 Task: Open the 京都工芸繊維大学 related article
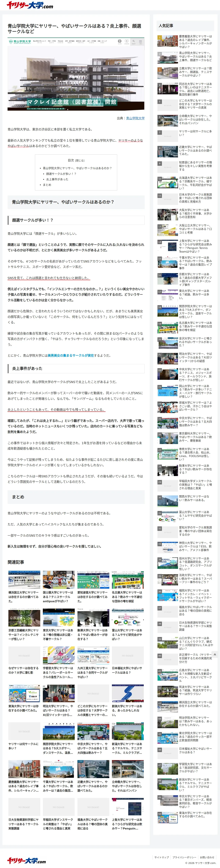(24, 625)
